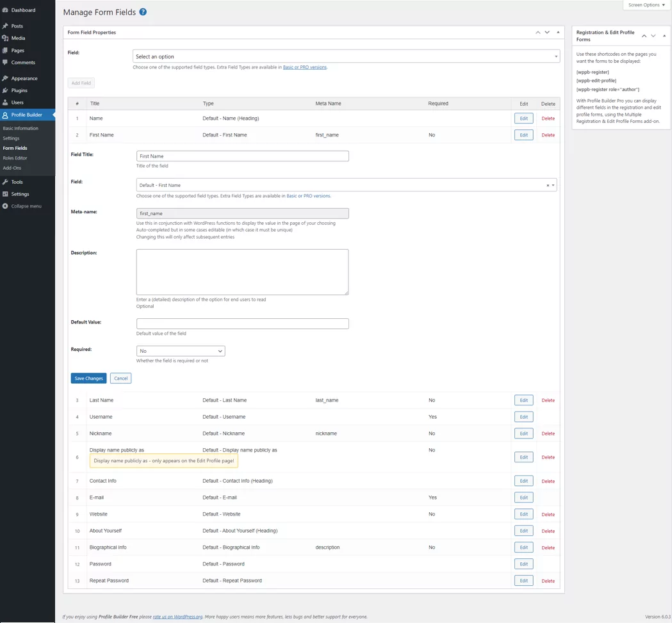Click the Plugins icon in sidebar

pos(5,90)
